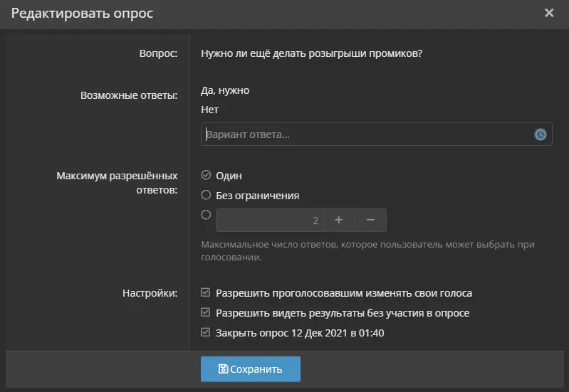569x392 pixels.
Task: Click the Максимум разрешённых ответов label
Action: (117, 182)
